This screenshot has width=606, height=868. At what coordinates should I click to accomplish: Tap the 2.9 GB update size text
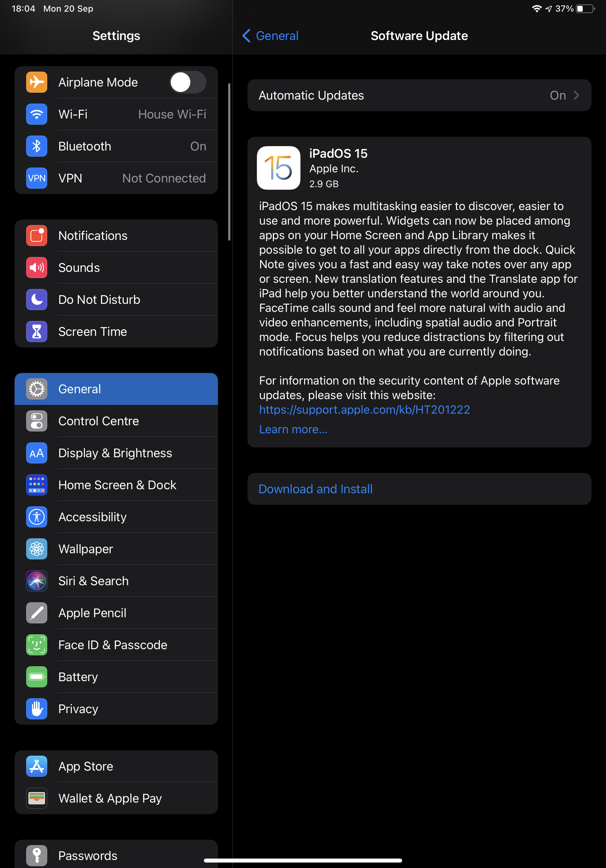click(x=324, y=184)
